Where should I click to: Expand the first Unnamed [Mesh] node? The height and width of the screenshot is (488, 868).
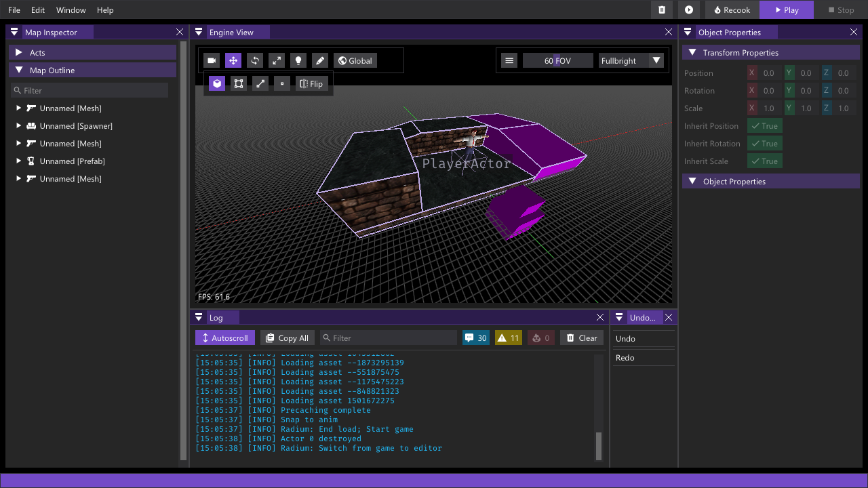coord(19,108)
